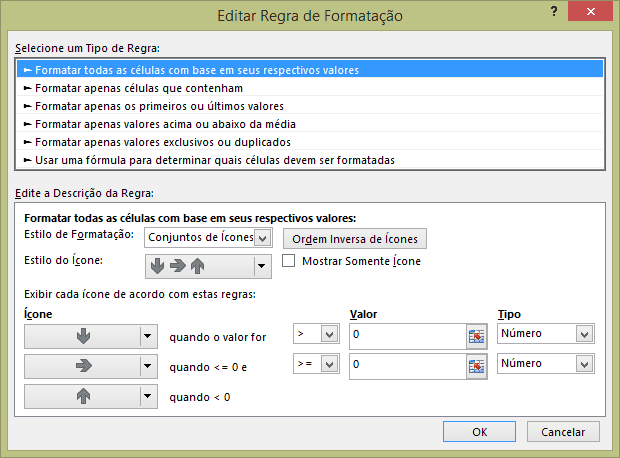The image size is (620, 458).
Task: Click the range selector icon of first Valor
Action: pyautogui.click(x=476, y=337)
